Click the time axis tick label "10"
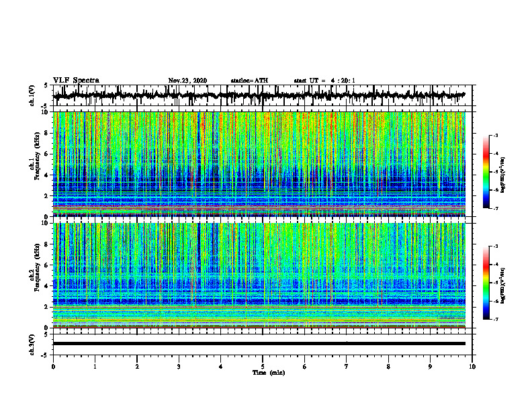This screenshot has width=532, height=411. 472,367
